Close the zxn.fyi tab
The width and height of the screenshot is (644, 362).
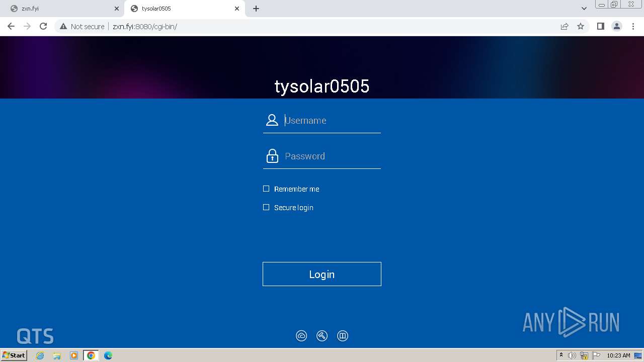[x=117, y=9]
